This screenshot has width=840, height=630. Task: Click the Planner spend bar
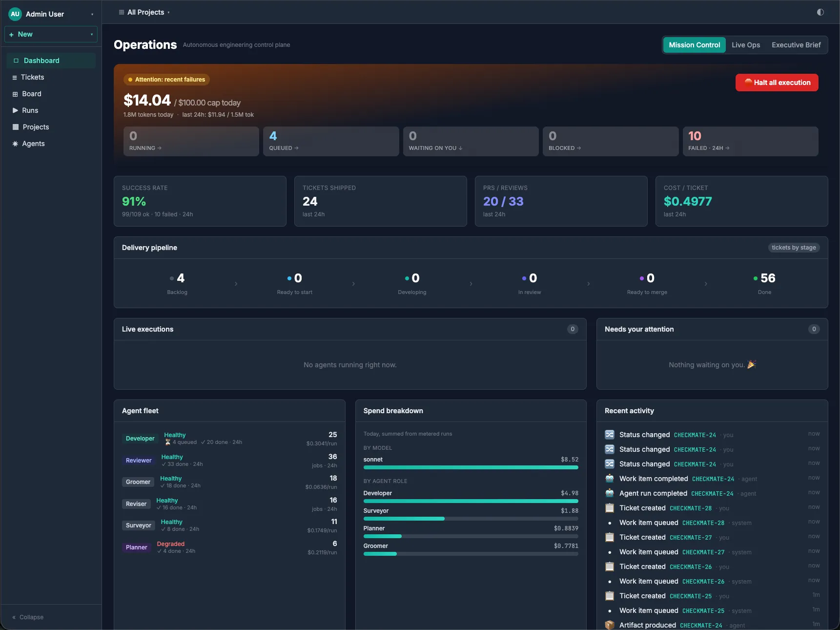[471, 536]
